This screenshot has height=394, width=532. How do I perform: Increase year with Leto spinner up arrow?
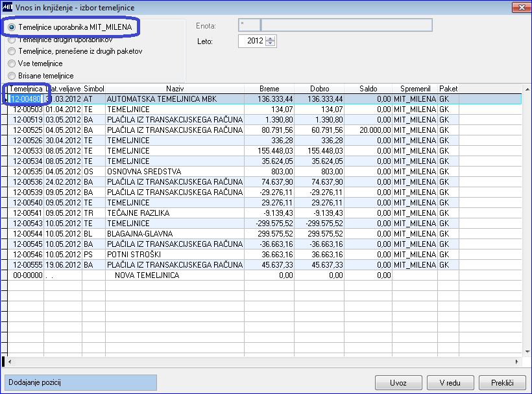[x=271, y=39]
